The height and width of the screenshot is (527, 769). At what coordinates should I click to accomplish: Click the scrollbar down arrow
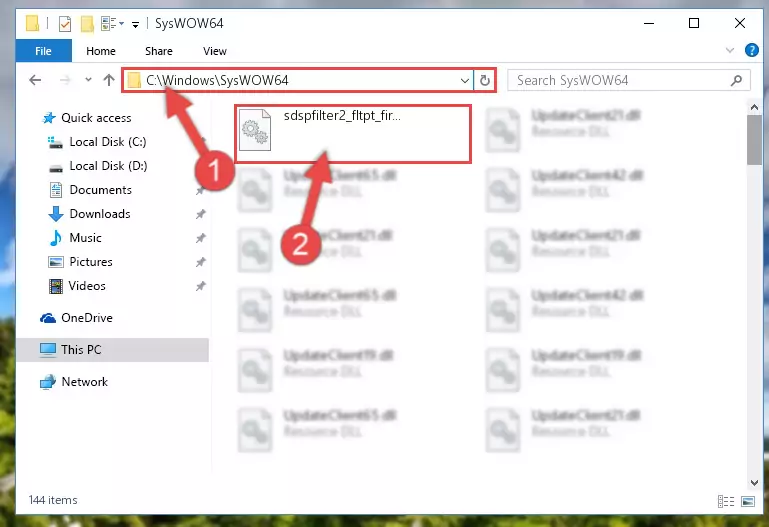[x=754, y=483]
